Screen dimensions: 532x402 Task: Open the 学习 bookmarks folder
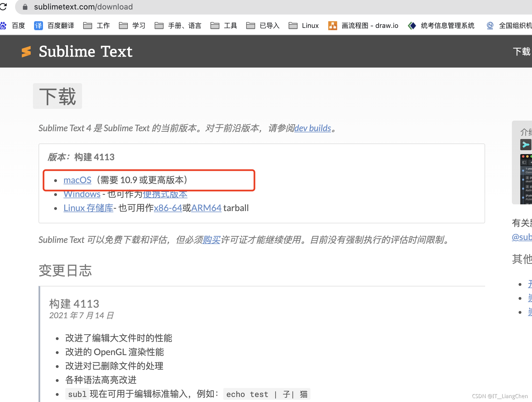click(132, 26)
